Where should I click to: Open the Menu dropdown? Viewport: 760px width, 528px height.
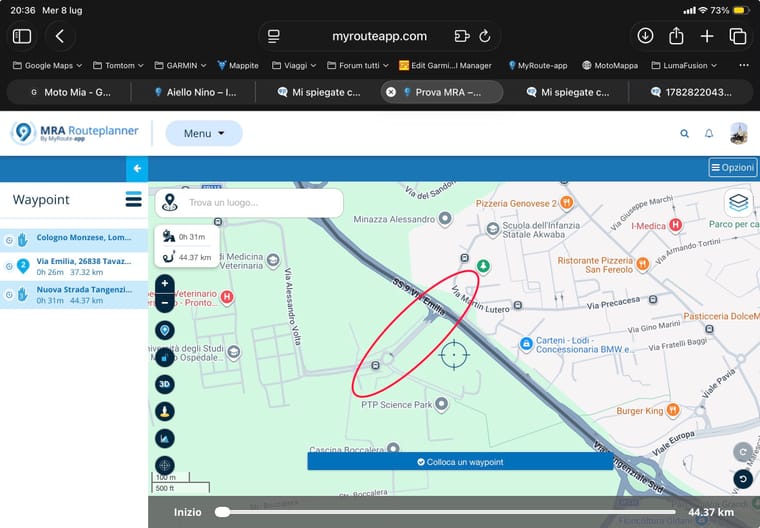point(204,133)
